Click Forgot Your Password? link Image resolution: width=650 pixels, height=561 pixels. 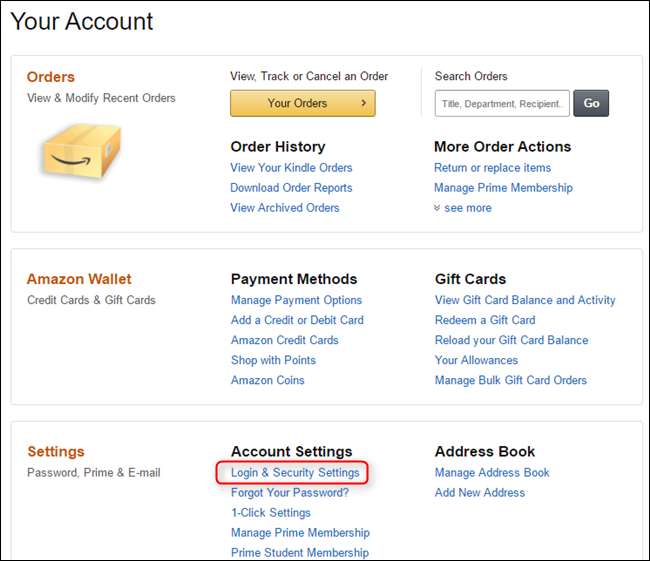290,492
